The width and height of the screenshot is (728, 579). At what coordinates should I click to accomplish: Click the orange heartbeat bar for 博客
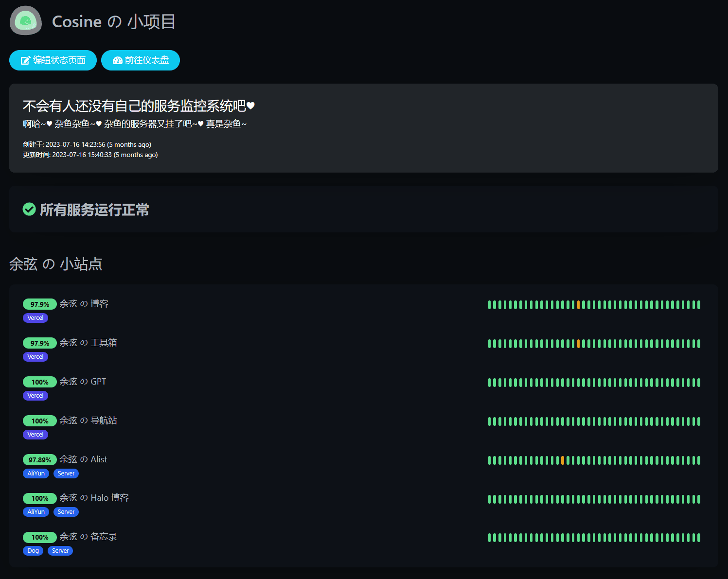pos(578,305)
